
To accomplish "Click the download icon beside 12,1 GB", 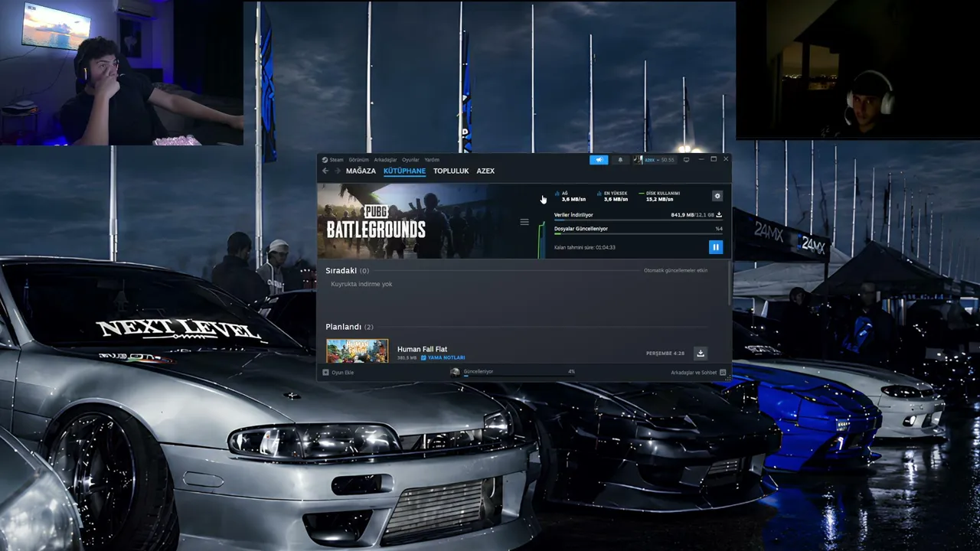I will pyautogui.click(x=719, y=215).
